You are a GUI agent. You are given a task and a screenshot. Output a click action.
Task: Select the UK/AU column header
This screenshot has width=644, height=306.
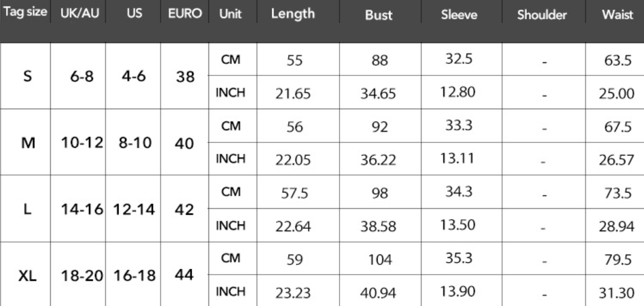coord(80,13)
